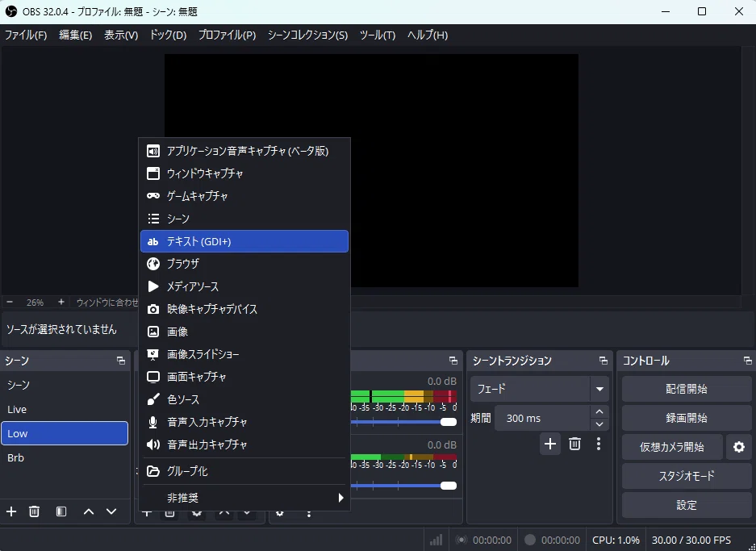Select the Low scene

pyautogui.click(x=65, y=433)
